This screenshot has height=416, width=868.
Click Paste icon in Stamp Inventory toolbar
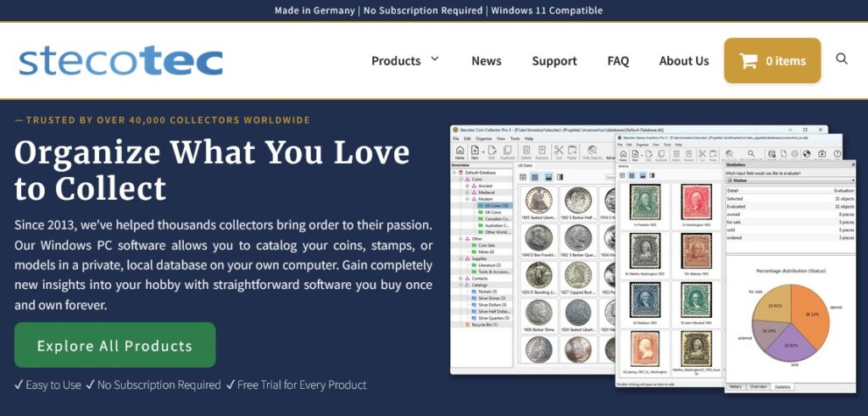713,154
